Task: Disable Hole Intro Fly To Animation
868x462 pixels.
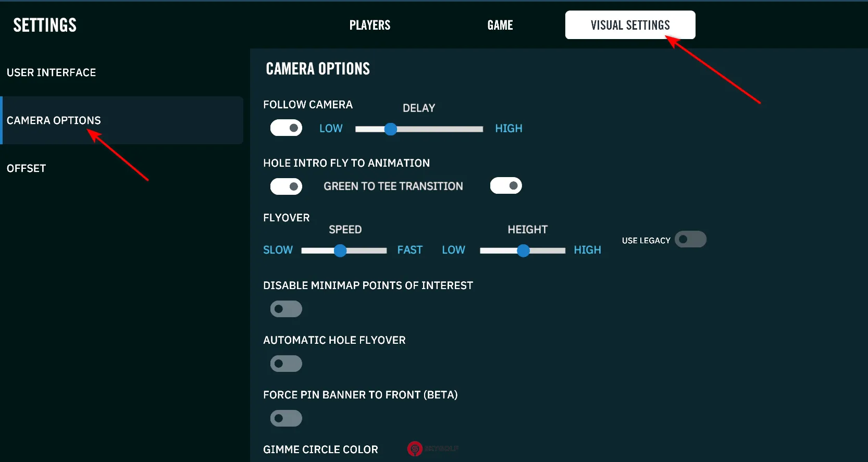Action: tap(286, 186)
